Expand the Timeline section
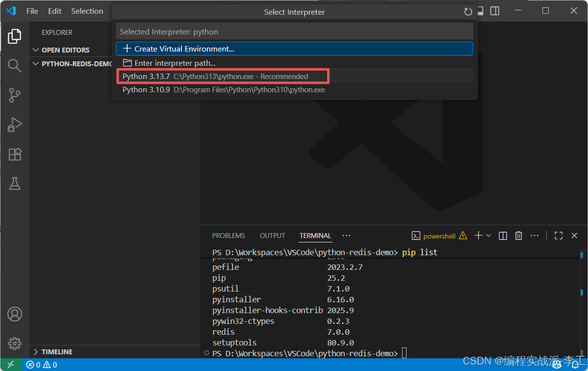588x371 pixels. click(x=36, y=352)
